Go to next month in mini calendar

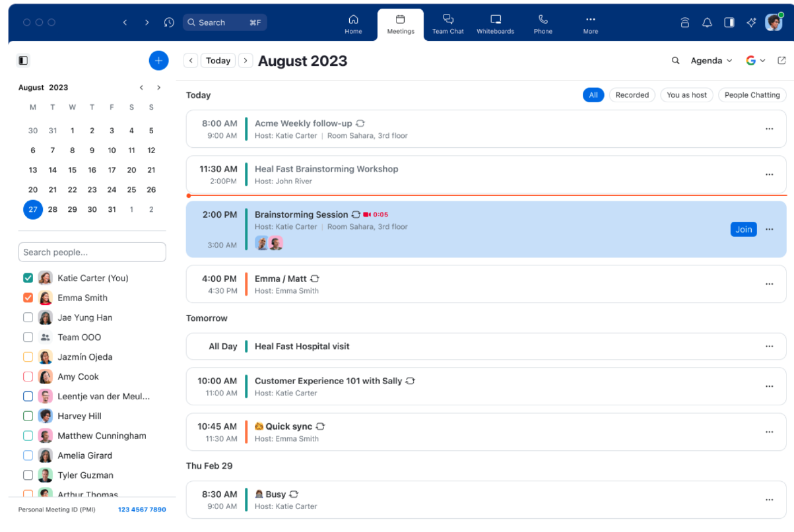tap(158, 88)
